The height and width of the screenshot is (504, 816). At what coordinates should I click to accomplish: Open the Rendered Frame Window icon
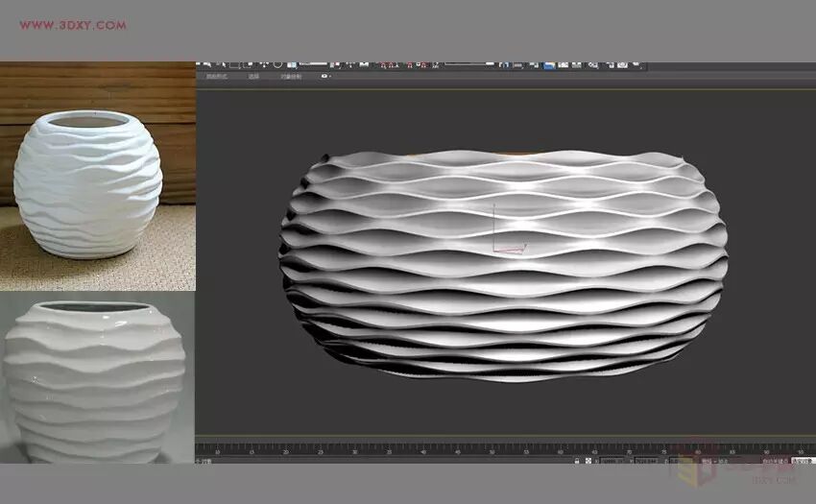pyautogui.click(x=622, y=65)
